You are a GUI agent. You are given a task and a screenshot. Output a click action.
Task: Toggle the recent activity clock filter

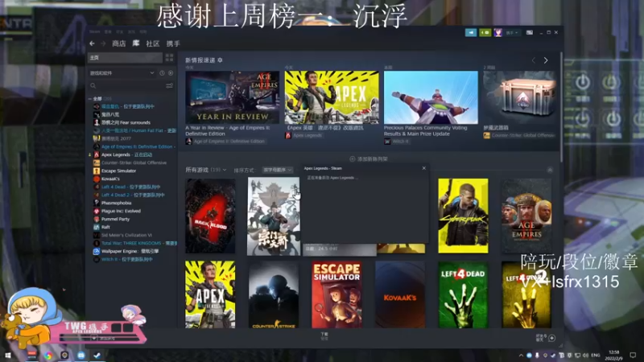(163, 73)
